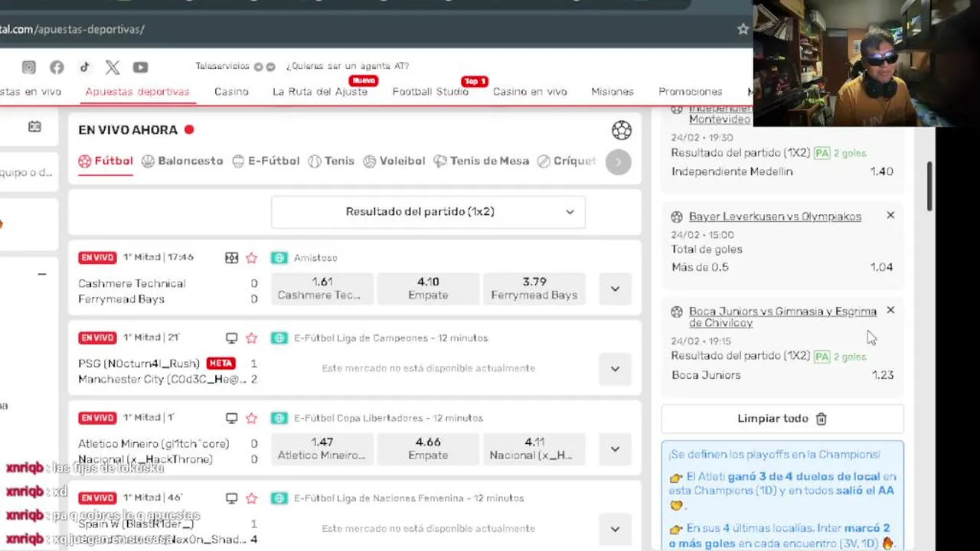Expand markets for Spain W match

[x=615, y=529]
